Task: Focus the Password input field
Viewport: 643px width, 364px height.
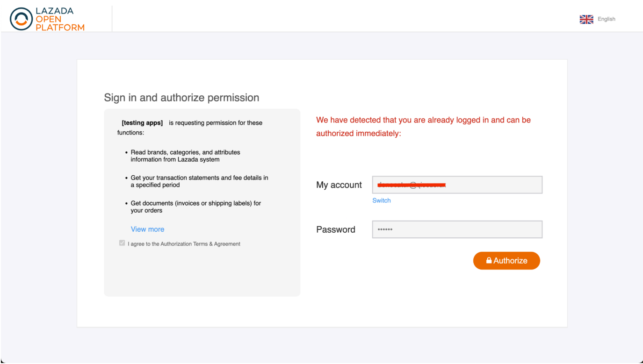Action: 457,229
